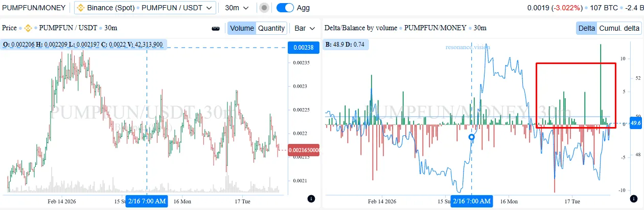644x210 pixels.
Task: Select Cumul. delta view
Action: tap(619, 28)
